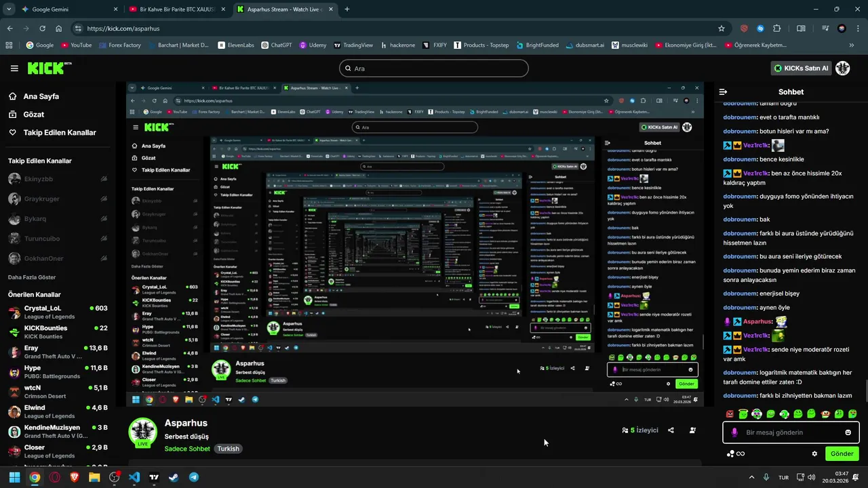Toggle the Bykarq channel hide icon
Screen dimensions: 868x488
[x=104, y=219]
